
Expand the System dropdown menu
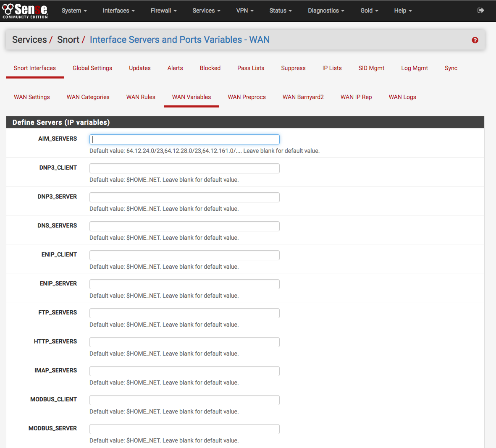[x=74, y=10]
